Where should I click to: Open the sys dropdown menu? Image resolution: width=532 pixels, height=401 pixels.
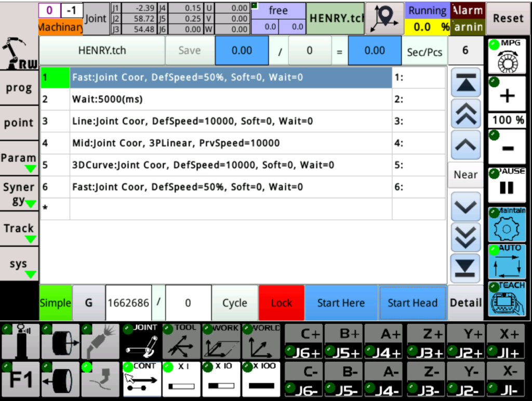coord(19,265)
